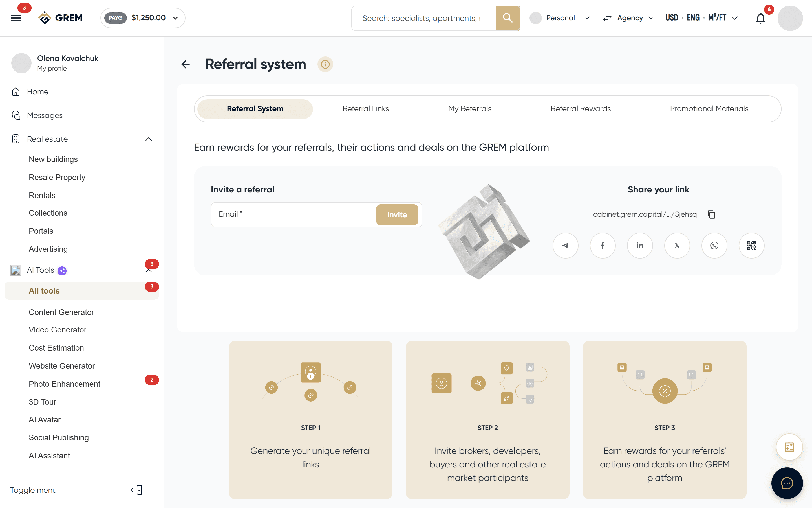
Task: Switch to the Referral Links tab
Action: click(365, 109)
